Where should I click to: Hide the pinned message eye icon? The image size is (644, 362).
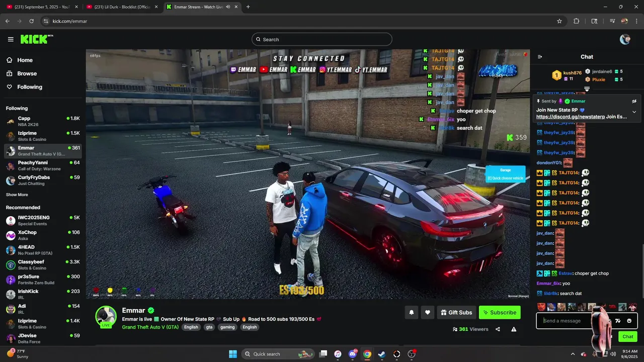(x=634, y=101)
